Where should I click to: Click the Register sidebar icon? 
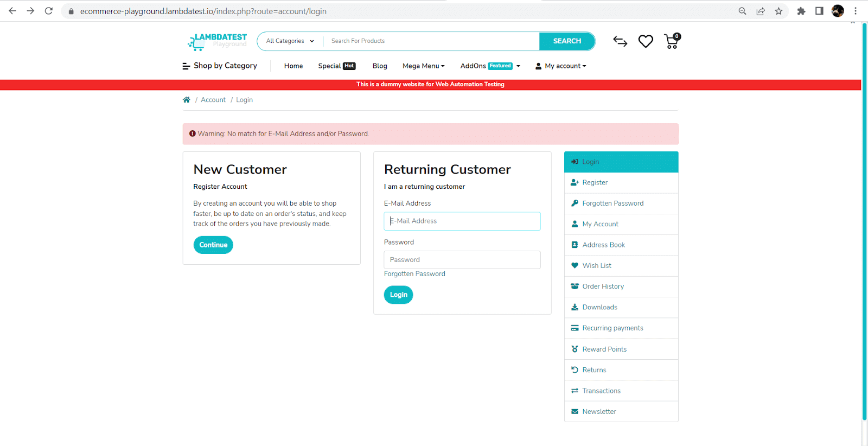[575, 182]
